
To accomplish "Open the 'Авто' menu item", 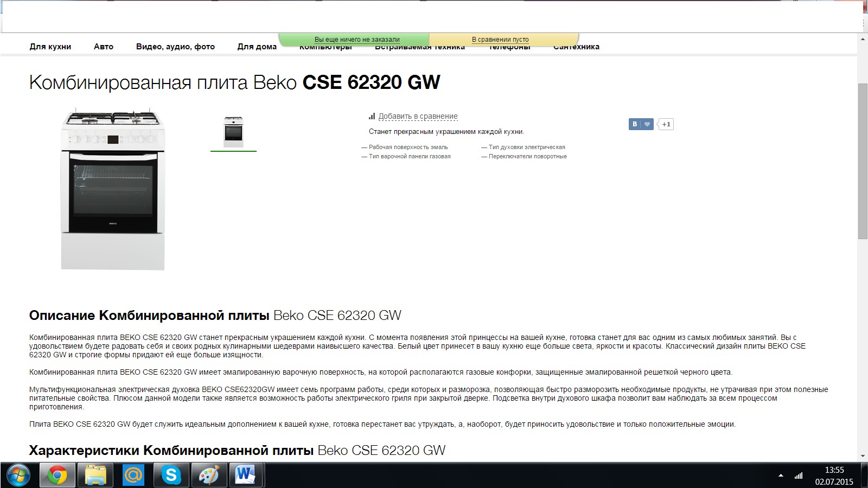I will (104, 47).
